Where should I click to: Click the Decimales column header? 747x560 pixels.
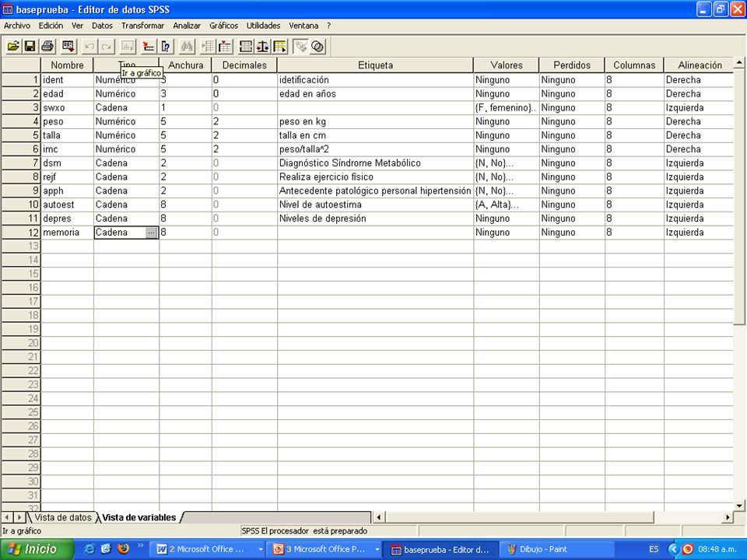tap(244, 65)
